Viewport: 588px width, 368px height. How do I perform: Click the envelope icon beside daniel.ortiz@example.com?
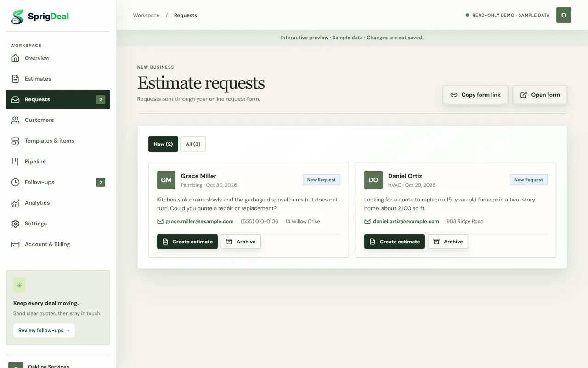pos(367,221)
